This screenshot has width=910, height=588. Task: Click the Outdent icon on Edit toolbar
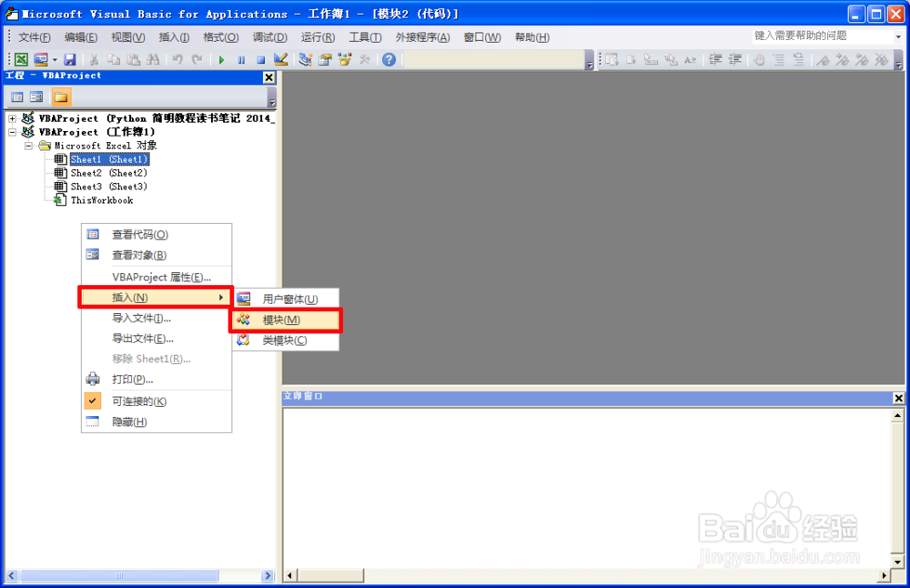click(734, 59)
